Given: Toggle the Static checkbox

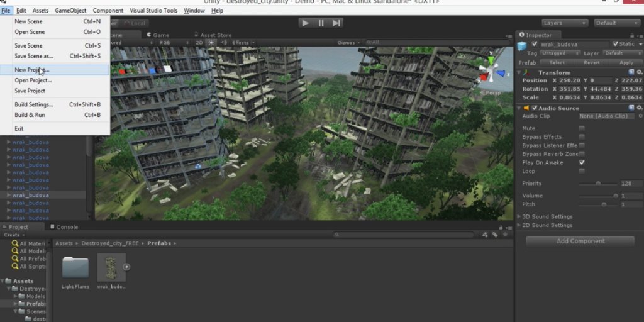Looking at the screenshot, I should click(x=615, y=44).
